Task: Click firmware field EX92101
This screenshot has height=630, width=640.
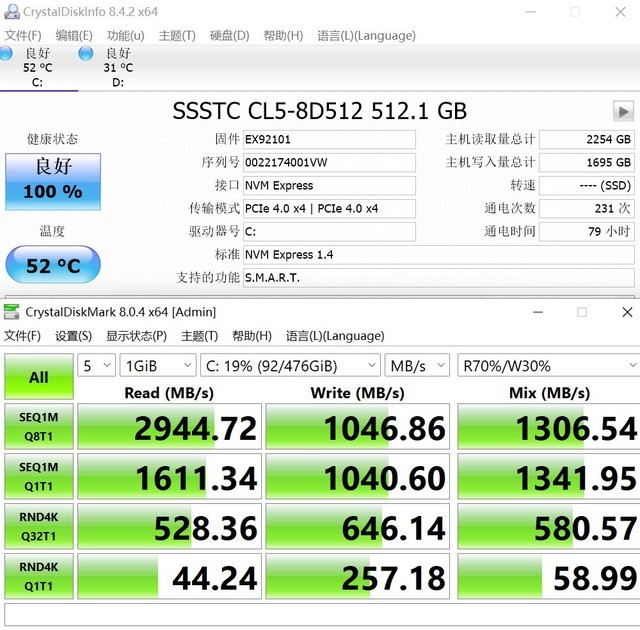Action: pyautogui.click(x=329, y=140)
